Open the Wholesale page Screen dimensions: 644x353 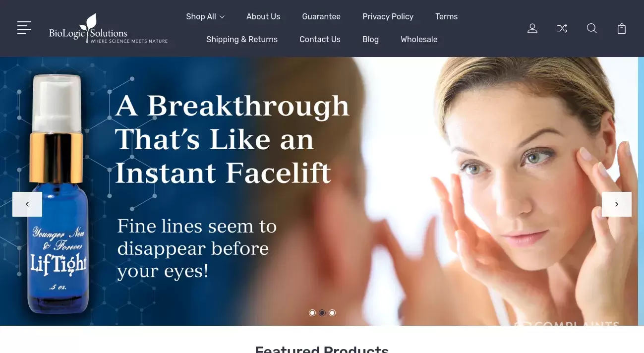[419, 39]
